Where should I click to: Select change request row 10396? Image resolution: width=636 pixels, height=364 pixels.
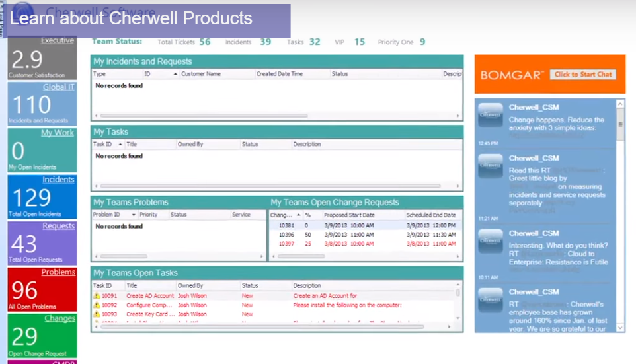tap(365, 235)
